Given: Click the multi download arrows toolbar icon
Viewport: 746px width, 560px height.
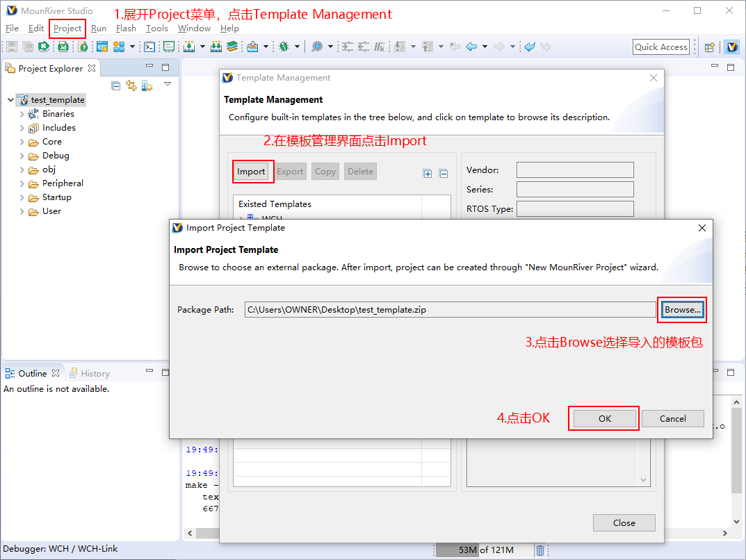Looking at the screenshot, I should tap(216, 47).
